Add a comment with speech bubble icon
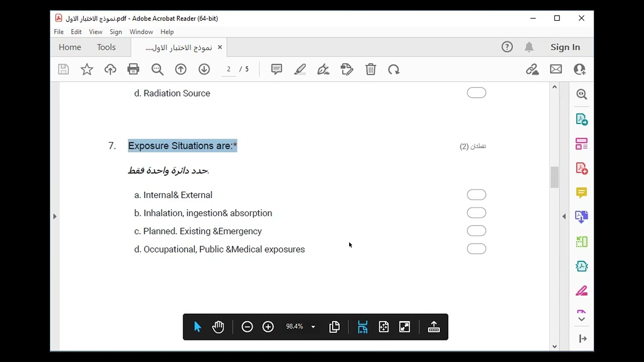644x362 pixels. point(276,69)
